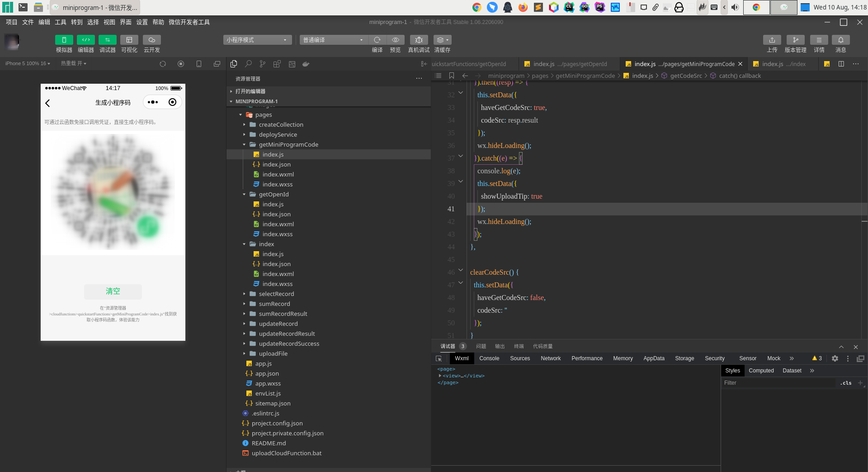Open resource manager more options (…)

coord(419,79)
